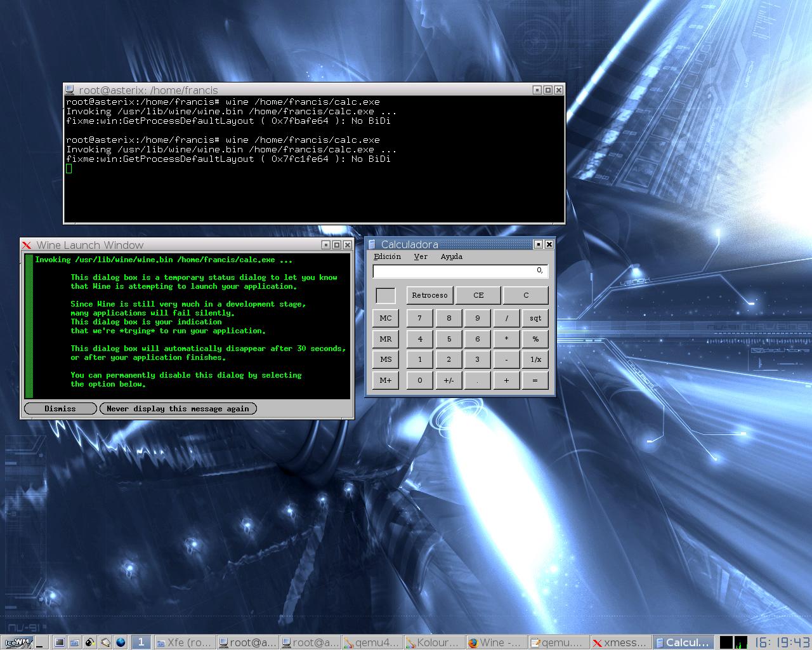
Task: Click the show desktop taskbar icon
Action: 41,642
